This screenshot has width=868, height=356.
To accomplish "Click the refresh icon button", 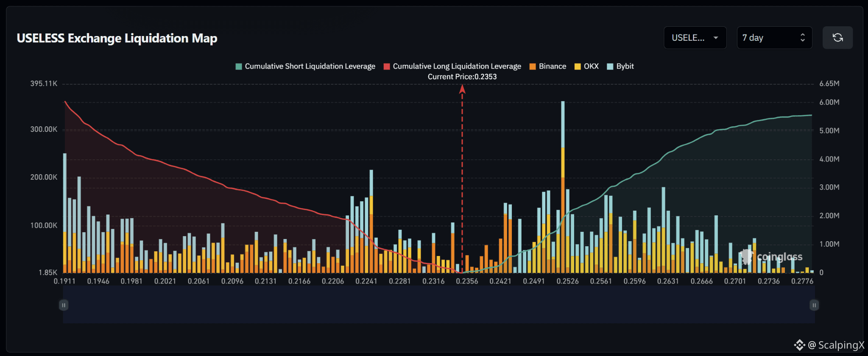I will 837,38.
